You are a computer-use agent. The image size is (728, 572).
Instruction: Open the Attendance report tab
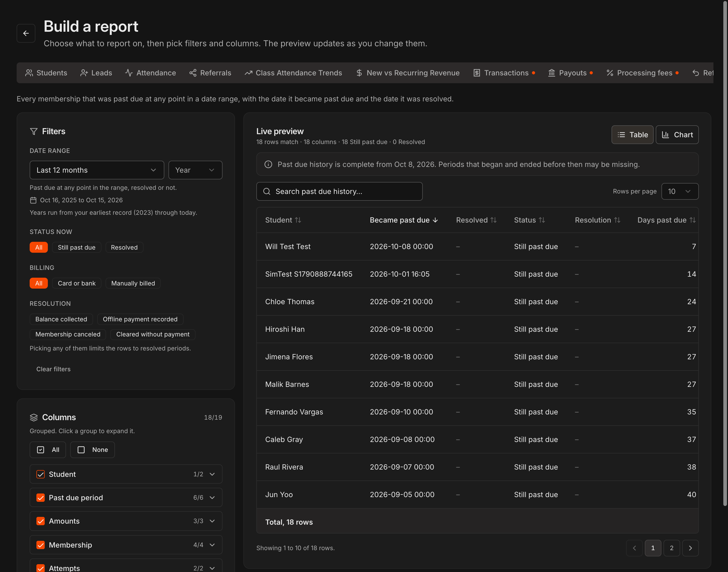tap(150, 73)
